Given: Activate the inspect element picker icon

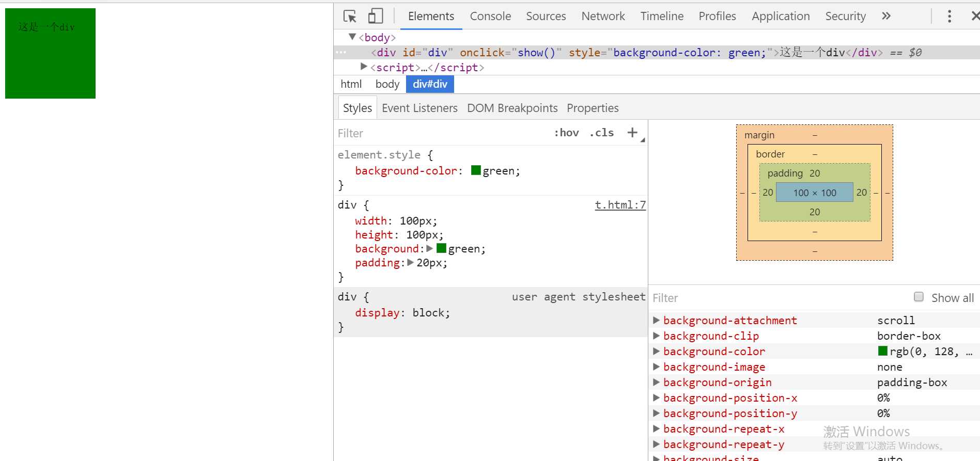Looking at the screenshot, I should (x=350, y=17).
